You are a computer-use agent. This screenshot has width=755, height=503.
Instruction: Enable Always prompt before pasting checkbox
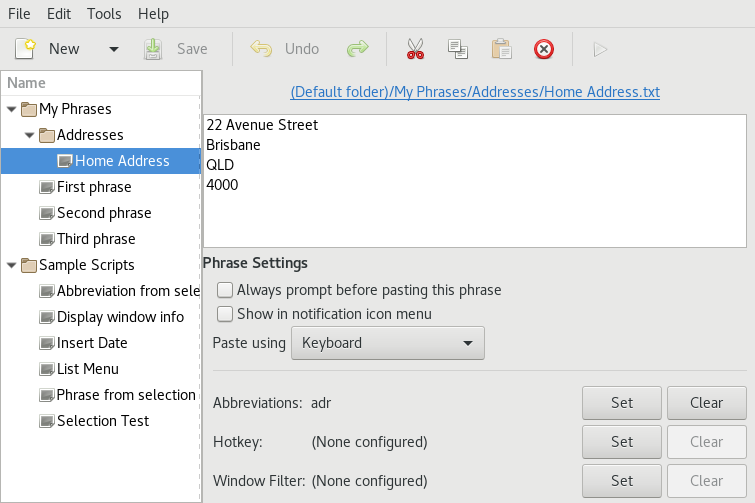pyautogui.click(x=225, y=290)
